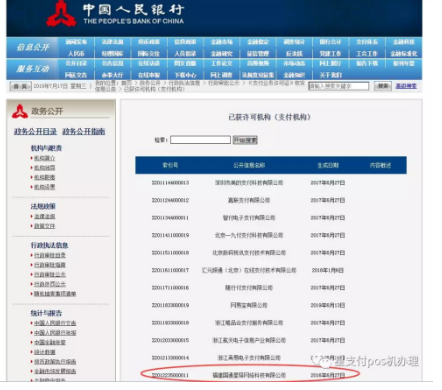
Task: Open the 随行付支付有限公司 entry in list
Action: coord(249,288)
